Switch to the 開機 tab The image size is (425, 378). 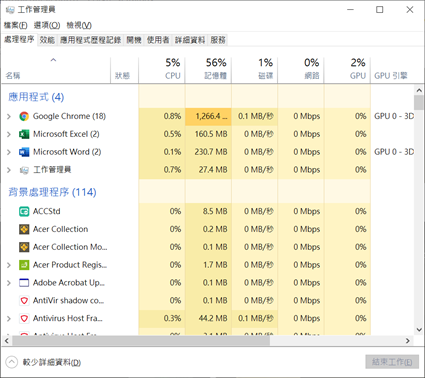[x=134, y=40]
